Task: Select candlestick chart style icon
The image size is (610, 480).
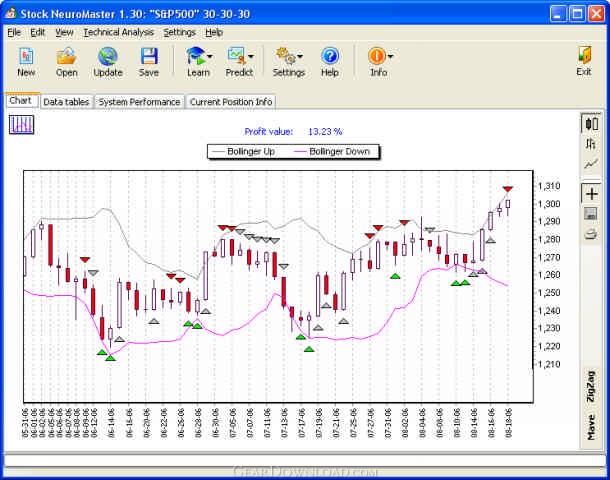Action: pos(591,124)
